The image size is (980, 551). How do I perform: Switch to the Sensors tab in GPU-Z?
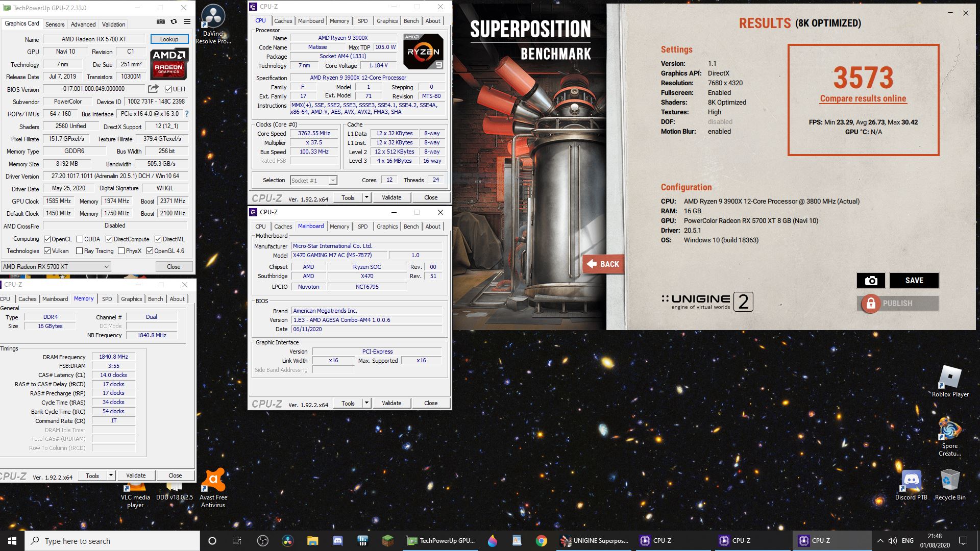click(55, 24)
